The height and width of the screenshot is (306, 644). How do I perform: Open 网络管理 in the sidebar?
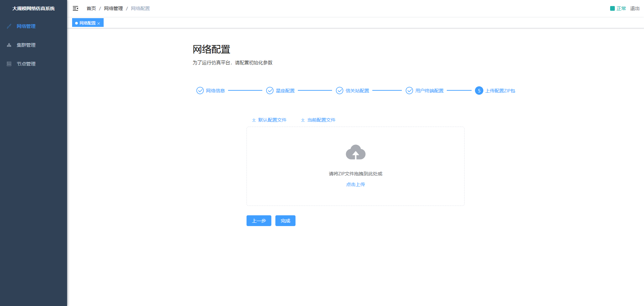click(x=26, y=26)
